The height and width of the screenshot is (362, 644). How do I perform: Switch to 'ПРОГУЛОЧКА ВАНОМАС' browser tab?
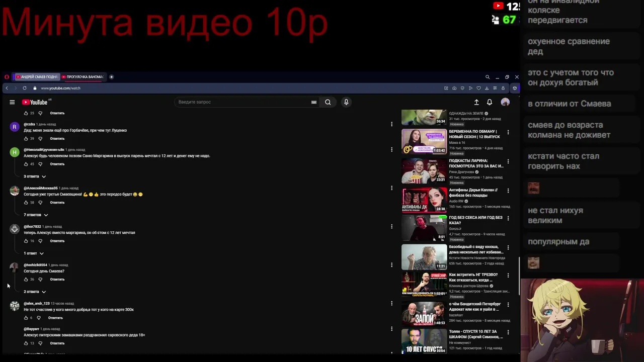click(83, 77)
